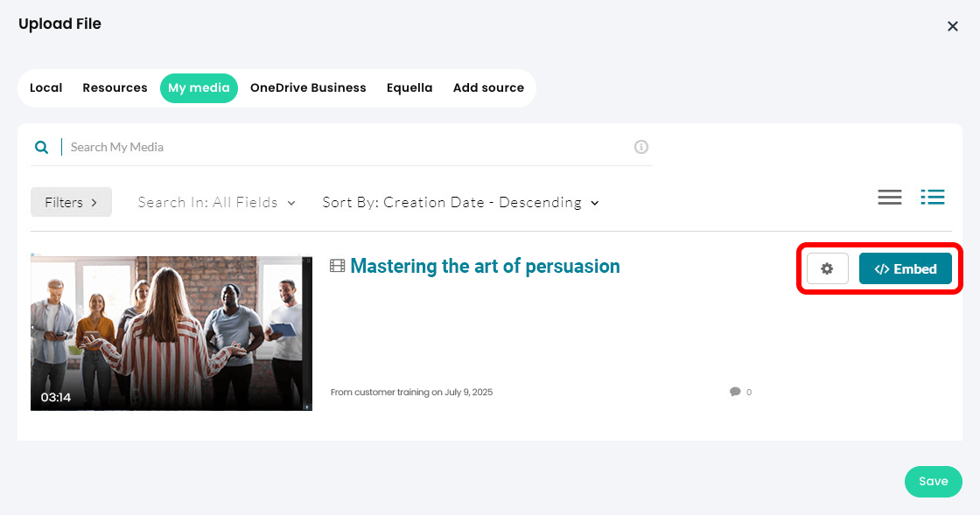980x515 pixels.
Task: Switch to the Resources tab
Action: pyautogui.click(x=115, y=87)
